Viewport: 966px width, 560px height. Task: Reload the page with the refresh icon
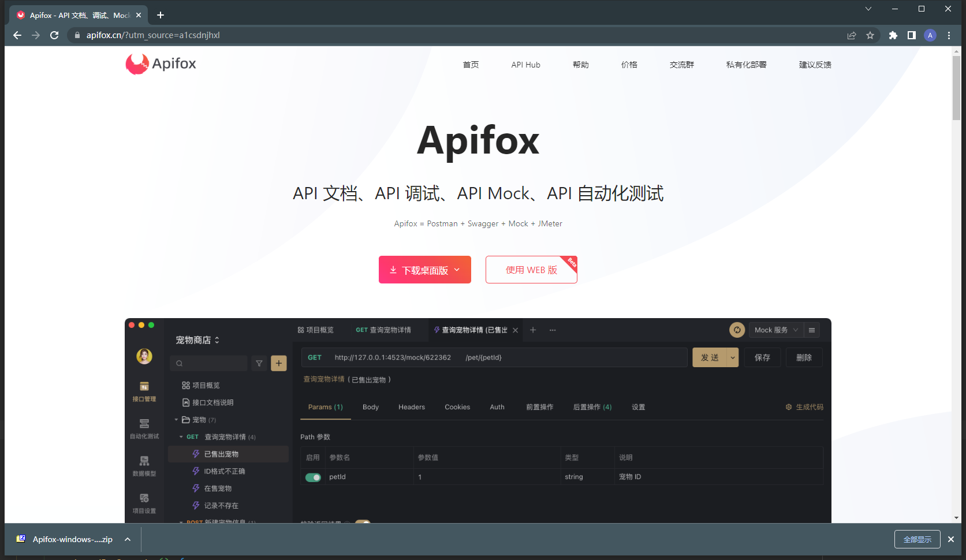coord(54,35)
